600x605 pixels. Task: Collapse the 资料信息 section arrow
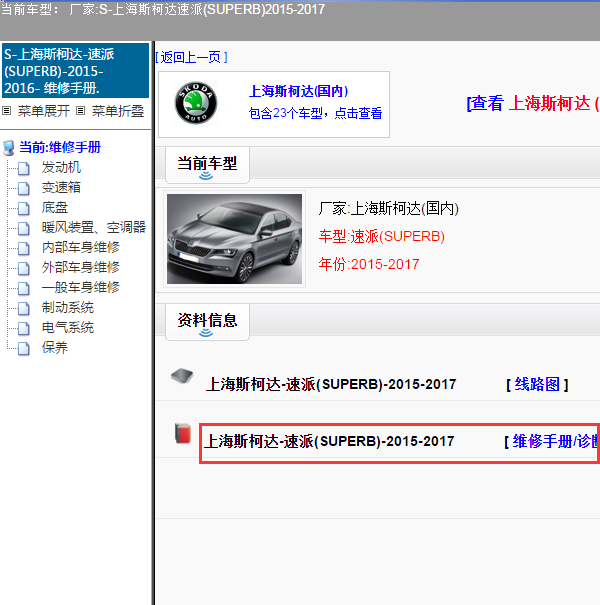point(206,333)
